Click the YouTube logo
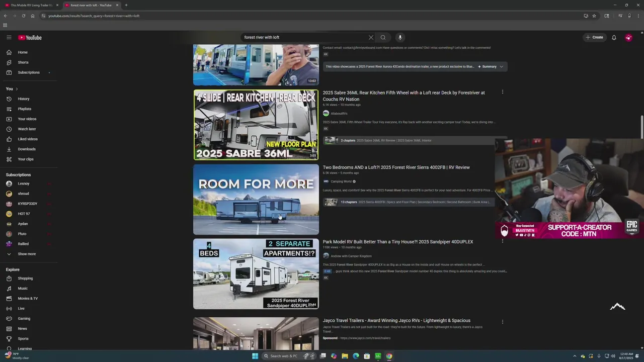 [30, 38]
